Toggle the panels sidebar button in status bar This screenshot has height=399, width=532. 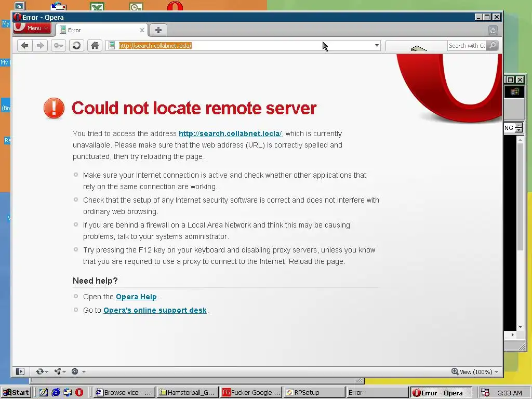point(20,371)
